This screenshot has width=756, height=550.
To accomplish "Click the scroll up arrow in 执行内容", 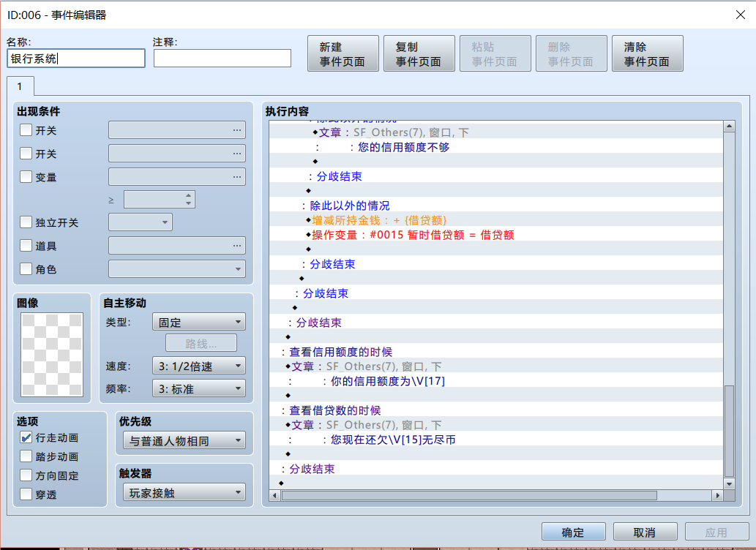I will [x=729, y=127].
